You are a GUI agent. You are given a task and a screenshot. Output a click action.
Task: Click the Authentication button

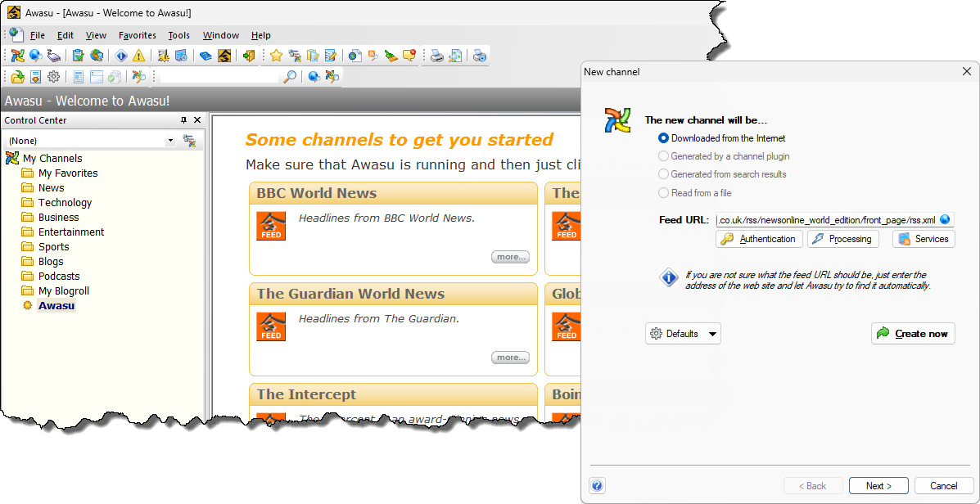(x=759, y=239)
